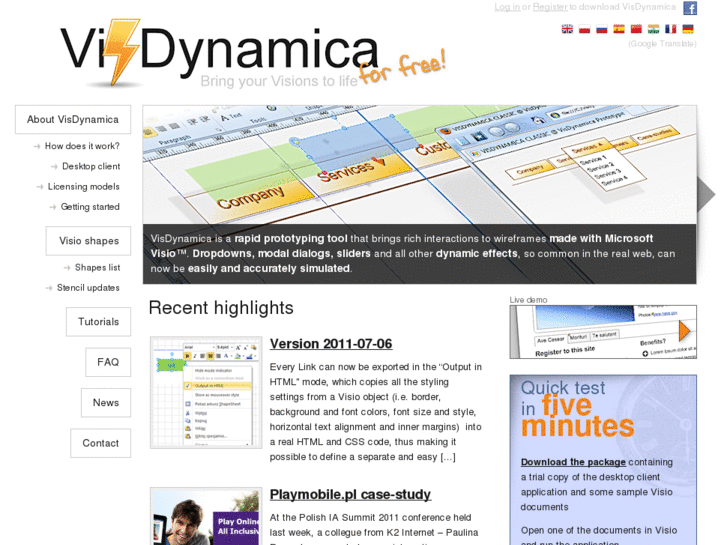The image size is (727, 545).
Task: Translate the site using the Polish flag
Action: (585, 29)
